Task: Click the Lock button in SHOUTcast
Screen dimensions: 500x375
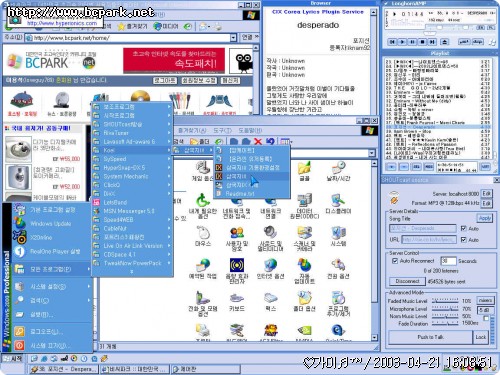Action: pyautogui.click(x=480, y=337)
